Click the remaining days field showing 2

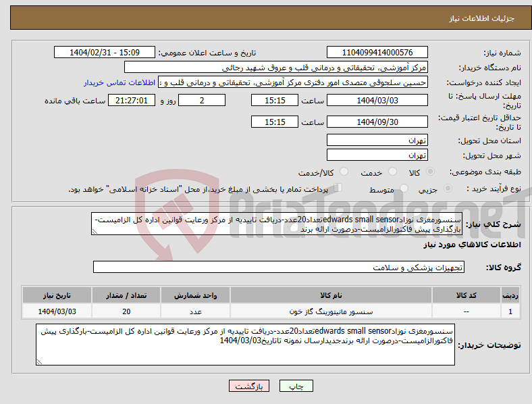[x=202, y=100]
